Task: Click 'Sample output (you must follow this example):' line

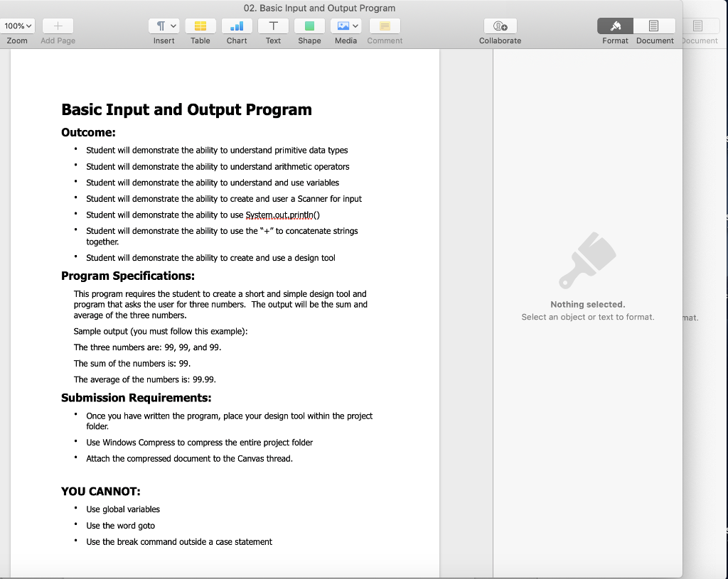Action: [161, 331]
